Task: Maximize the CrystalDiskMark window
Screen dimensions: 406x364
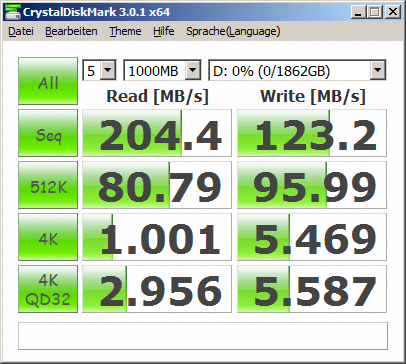Action: [375, 12]
